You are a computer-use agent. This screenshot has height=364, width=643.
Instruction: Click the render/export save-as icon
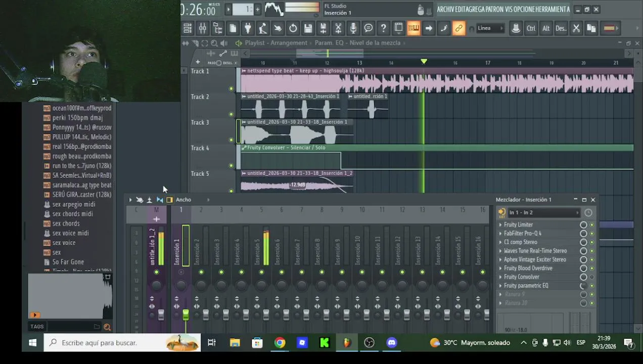coord(323,28)
